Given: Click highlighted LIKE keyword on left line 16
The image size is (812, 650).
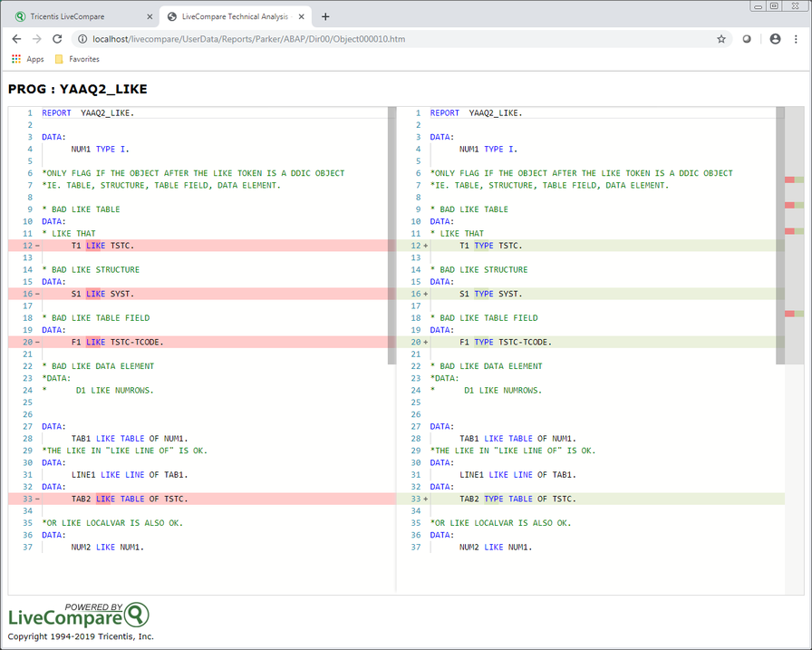Looking at the screenshot, I should (x=95, y=294).
